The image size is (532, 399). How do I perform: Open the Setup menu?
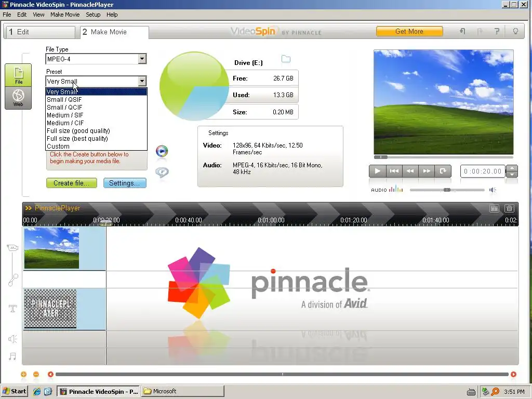pyautogui.click(x=93, y=15)
